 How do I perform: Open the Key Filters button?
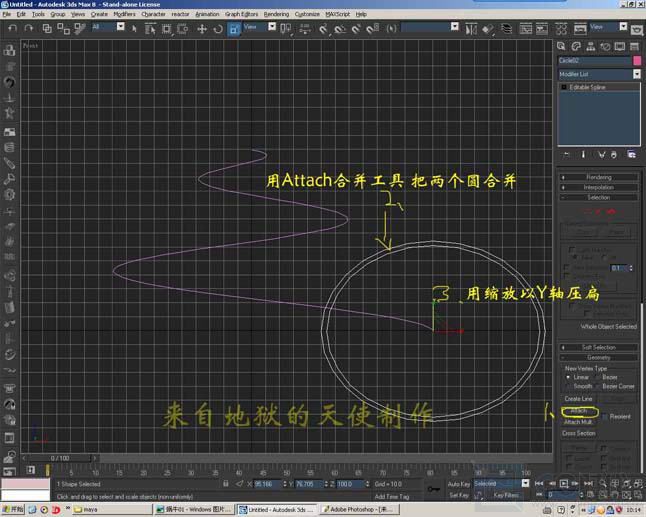506,495
